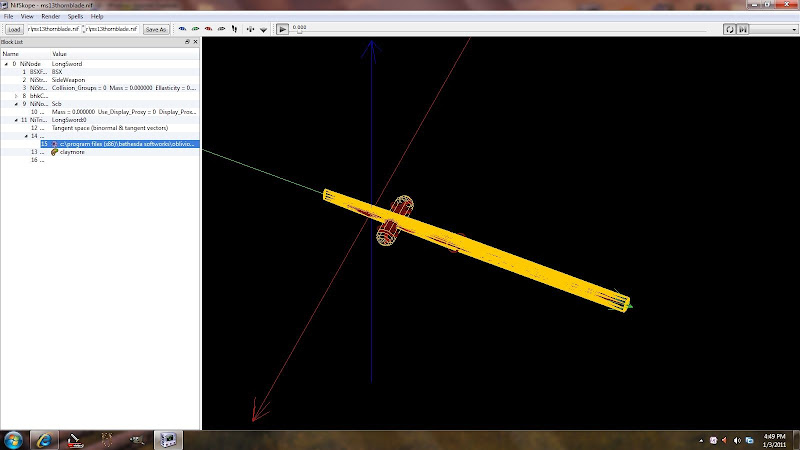This screenshot has height=450, width=800.
Task: Click the Load button
Action: pos(14,30)
